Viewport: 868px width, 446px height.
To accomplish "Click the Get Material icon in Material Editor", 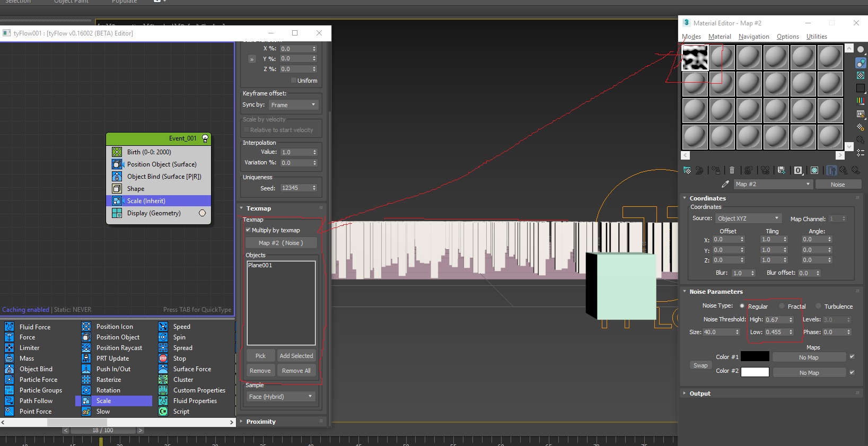I will (x=687, y=170).
